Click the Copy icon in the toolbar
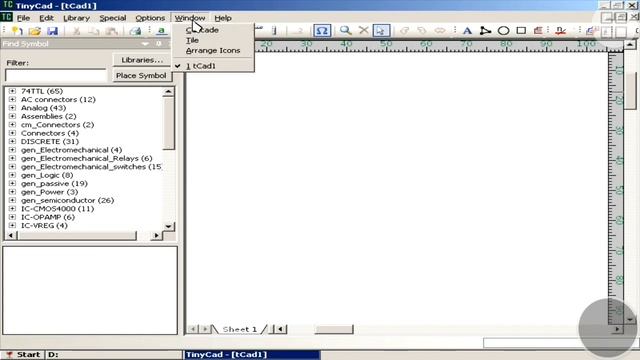Screen dimensions: 640x360 pos(94,31)
